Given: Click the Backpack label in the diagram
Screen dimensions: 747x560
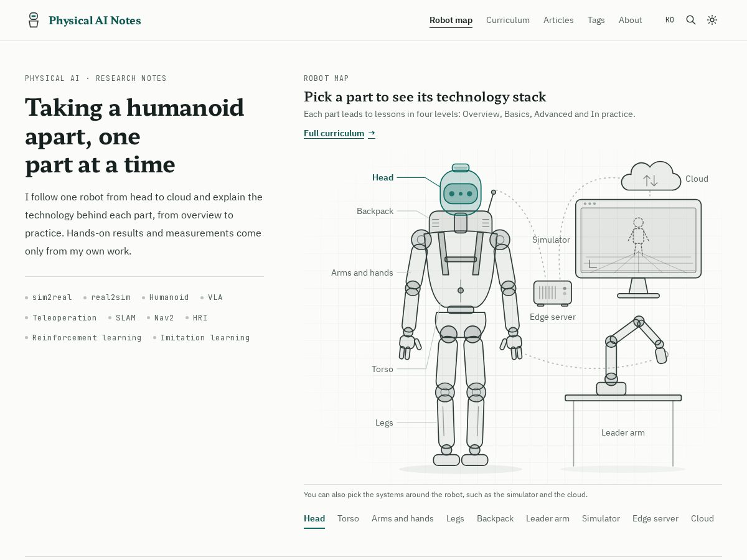Looking at the screenshot, I should coord(375,211).
